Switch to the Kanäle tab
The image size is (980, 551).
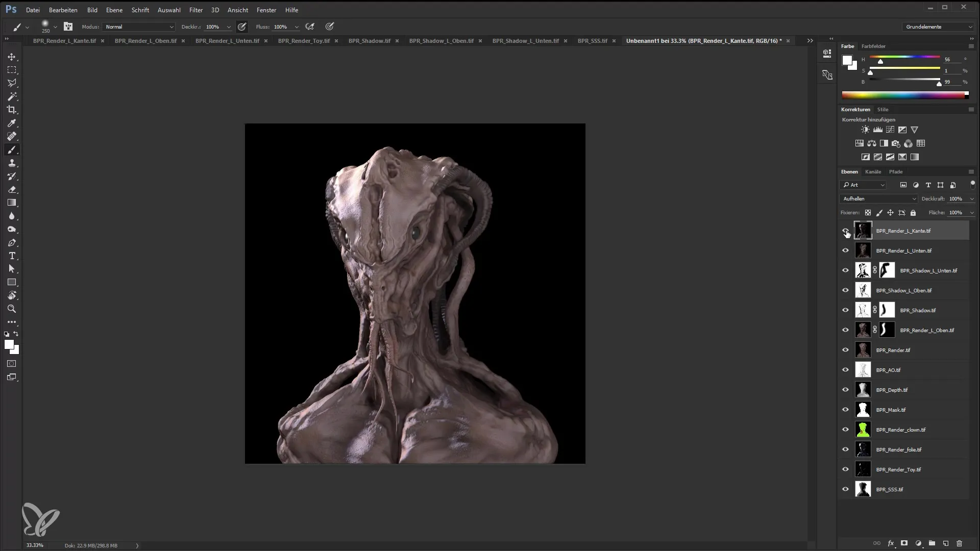[x=872, y=171]
